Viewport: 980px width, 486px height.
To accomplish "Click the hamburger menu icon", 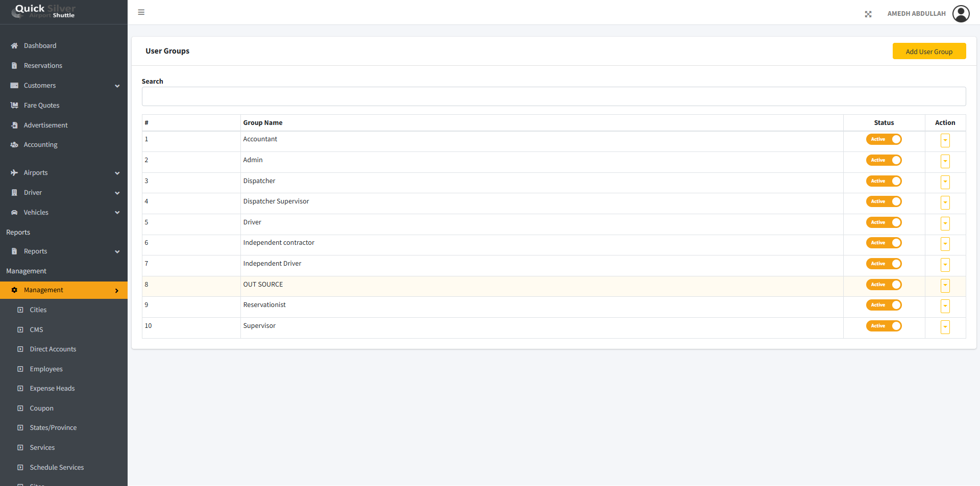I will (x=141, y=12).
